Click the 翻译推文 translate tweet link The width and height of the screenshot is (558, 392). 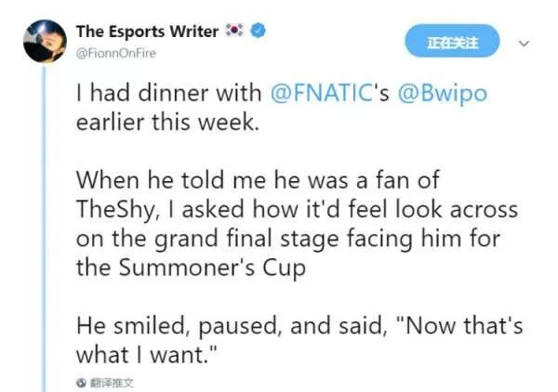(x=110, y=382)
